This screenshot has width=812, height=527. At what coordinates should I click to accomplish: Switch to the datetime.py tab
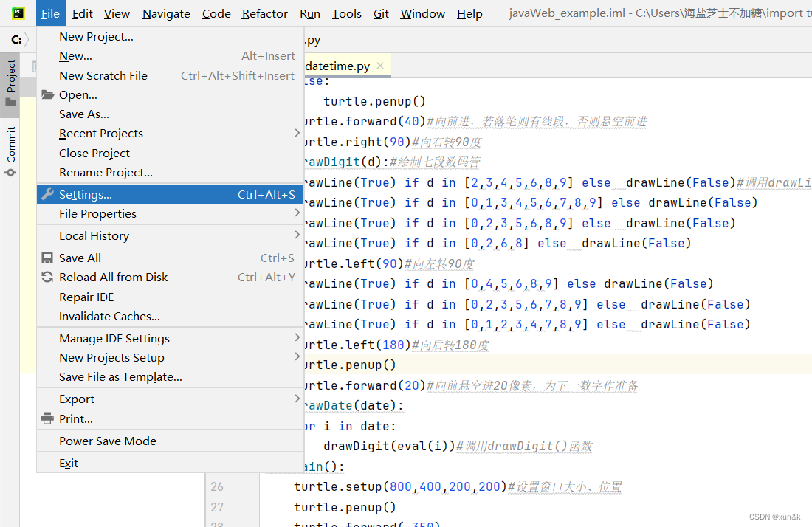336,65
